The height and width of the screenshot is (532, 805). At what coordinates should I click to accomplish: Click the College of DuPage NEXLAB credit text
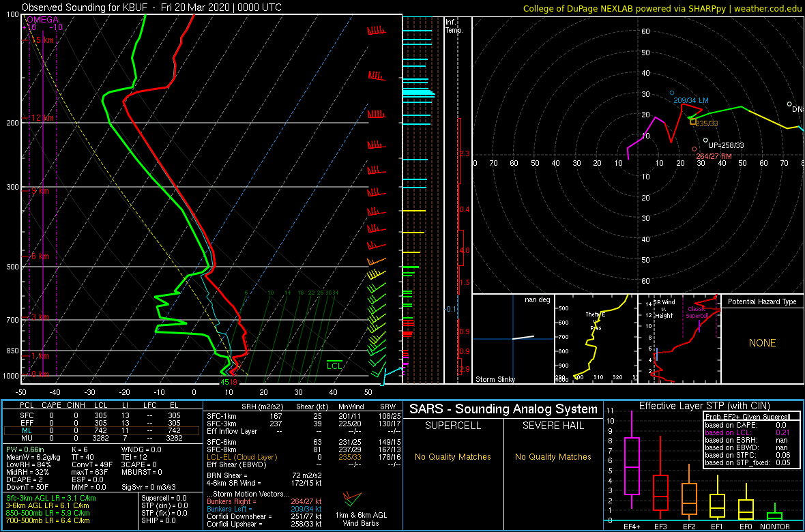[662, 8]
